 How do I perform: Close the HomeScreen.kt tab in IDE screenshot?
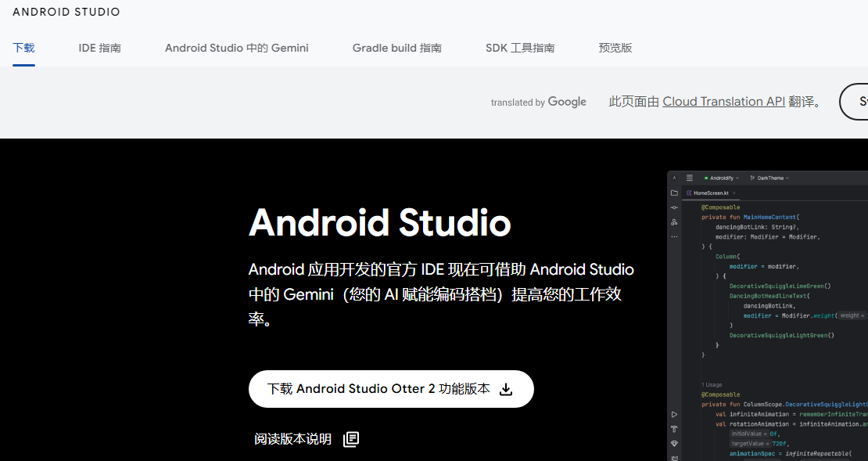(734, 193)
